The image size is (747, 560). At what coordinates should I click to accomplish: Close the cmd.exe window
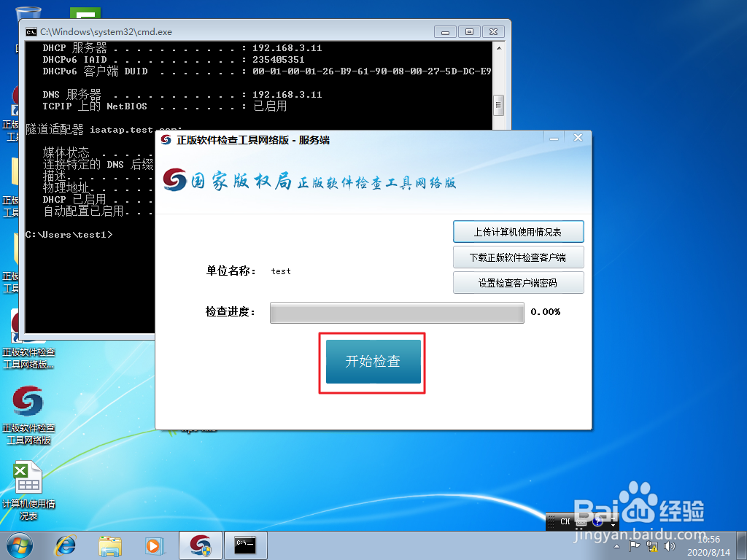[494, 32]
